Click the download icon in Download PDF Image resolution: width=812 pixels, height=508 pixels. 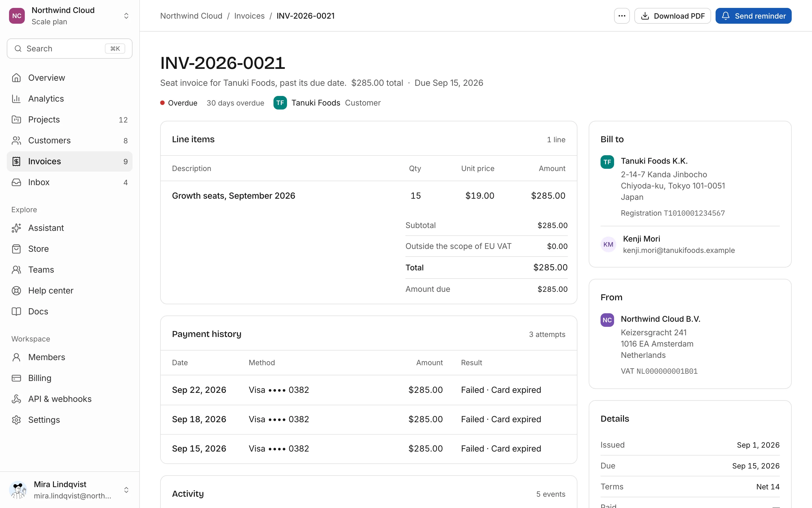pos(645,16)
